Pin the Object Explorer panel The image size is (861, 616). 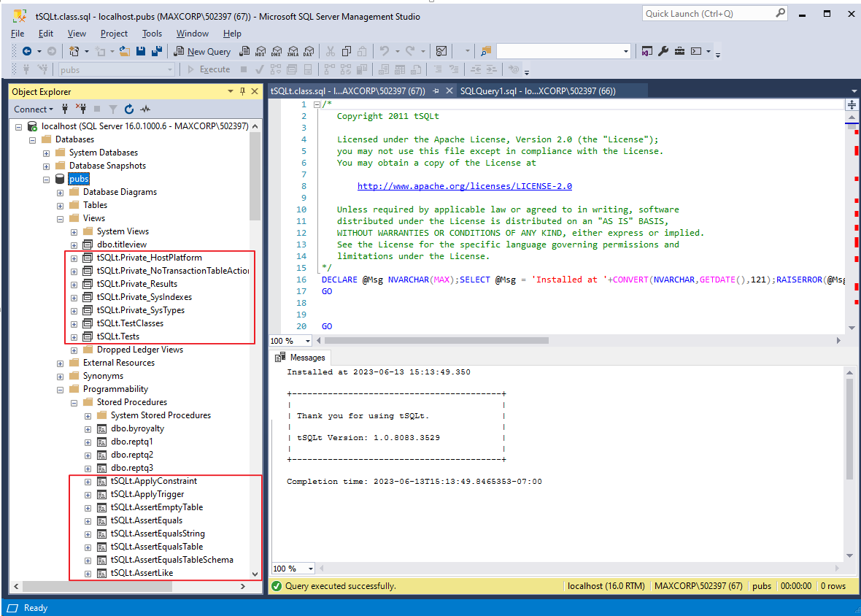(x=242, y=91)
